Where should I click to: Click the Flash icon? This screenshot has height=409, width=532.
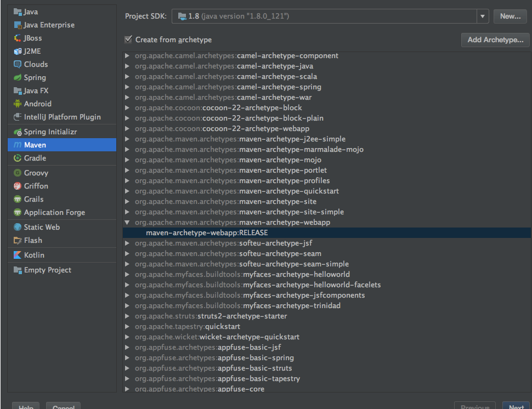click(x=18, y=241)
